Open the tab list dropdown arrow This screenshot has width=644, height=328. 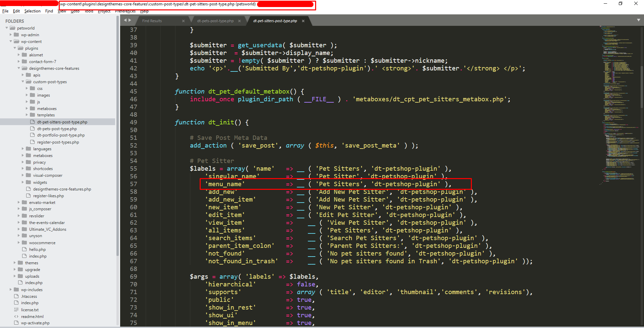point(639,20)
